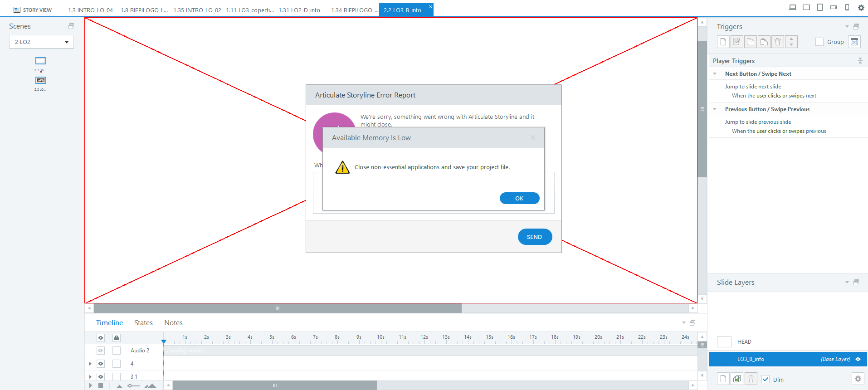The image size is (868, 390).
Task: Switch to 1.3 INTRO_LO_04 tab
Action: [x=90, y=10]
